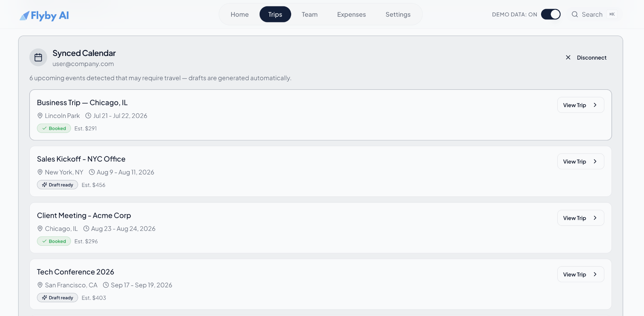Click the Draft ready badge on Tech Conference 2026
The height and width of the screenshot is (316, 644).
point(57,298)
